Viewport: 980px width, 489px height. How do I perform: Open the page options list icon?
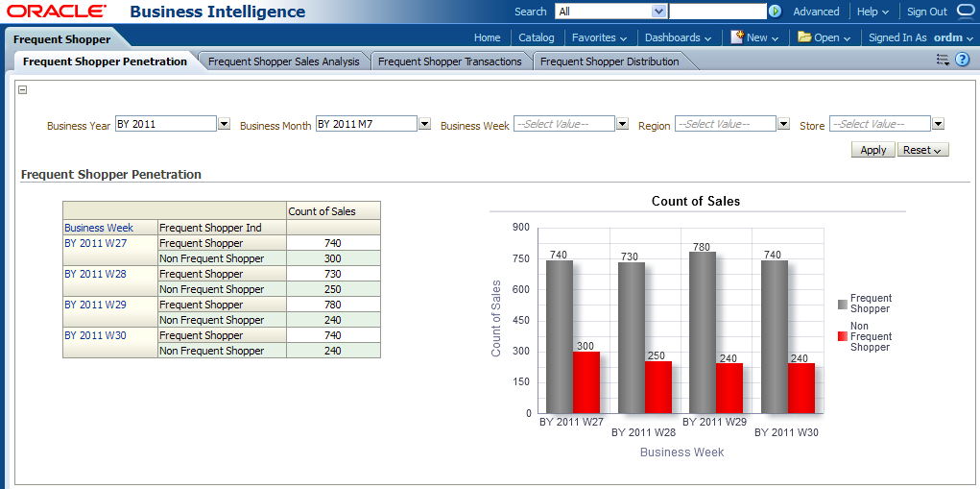click(942, 60)
